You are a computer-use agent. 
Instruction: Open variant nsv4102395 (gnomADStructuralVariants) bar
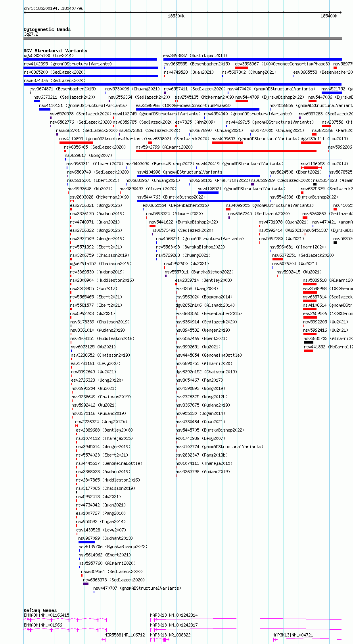pyautogui.click(x=90, y=68)
